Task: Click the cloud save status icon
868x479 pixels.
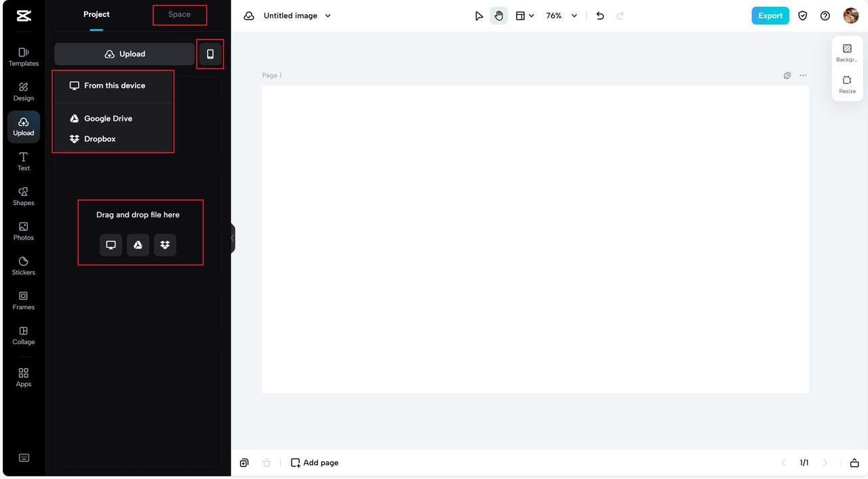Action: [x=249, y=16]
